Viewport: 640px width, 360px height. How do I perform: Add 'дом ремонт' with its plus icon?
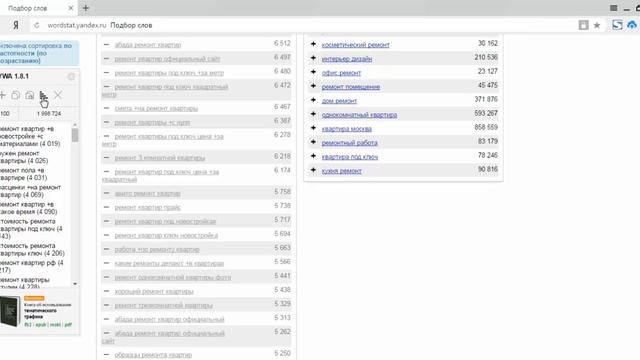coord(313,100)
